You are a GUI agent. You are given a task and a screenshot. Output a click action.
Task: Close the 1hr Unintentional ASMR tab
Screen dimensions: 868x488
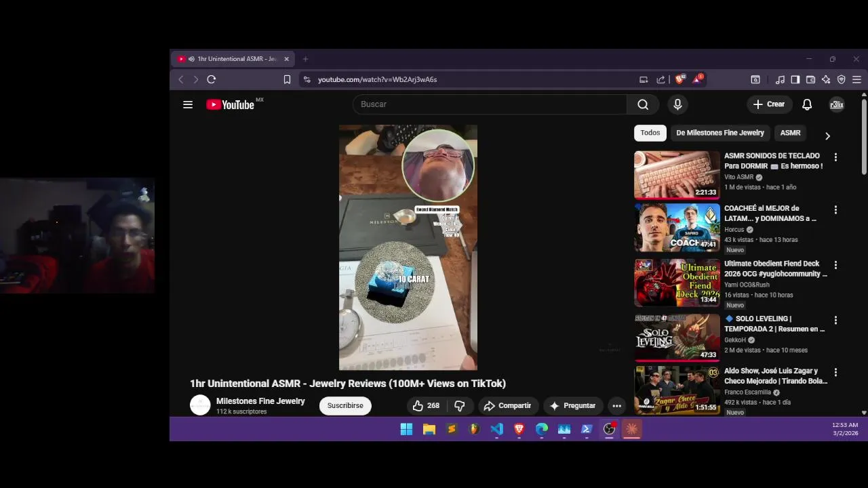click(286, 59)
